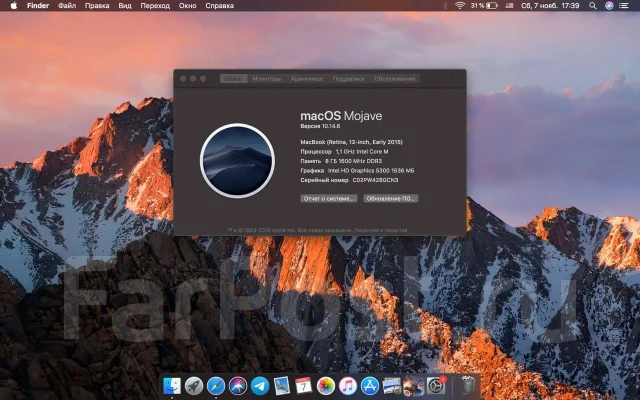The width and height of the screenshot is (640, 400).
Task: Open the US flag input source menu
Action: [x=509, y=6]
